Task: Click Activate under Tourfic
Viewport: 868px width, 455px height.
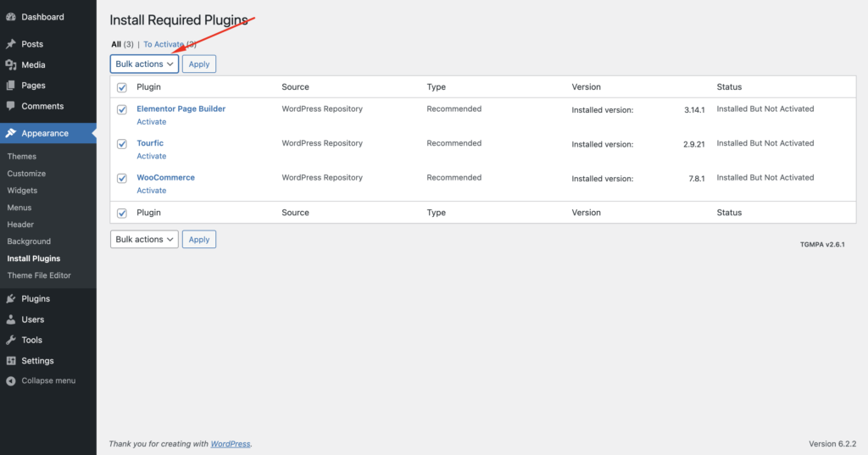Action: click(x=151, y=156)
